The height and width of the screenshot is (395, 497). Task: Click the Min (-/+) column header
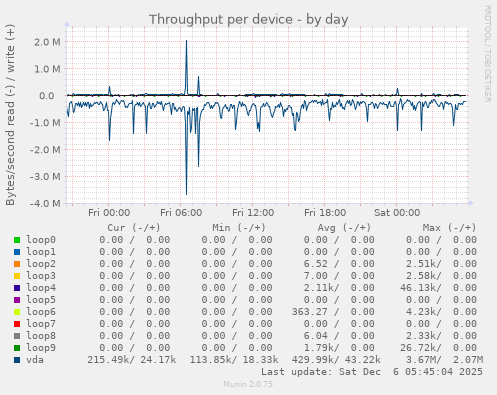239,228
